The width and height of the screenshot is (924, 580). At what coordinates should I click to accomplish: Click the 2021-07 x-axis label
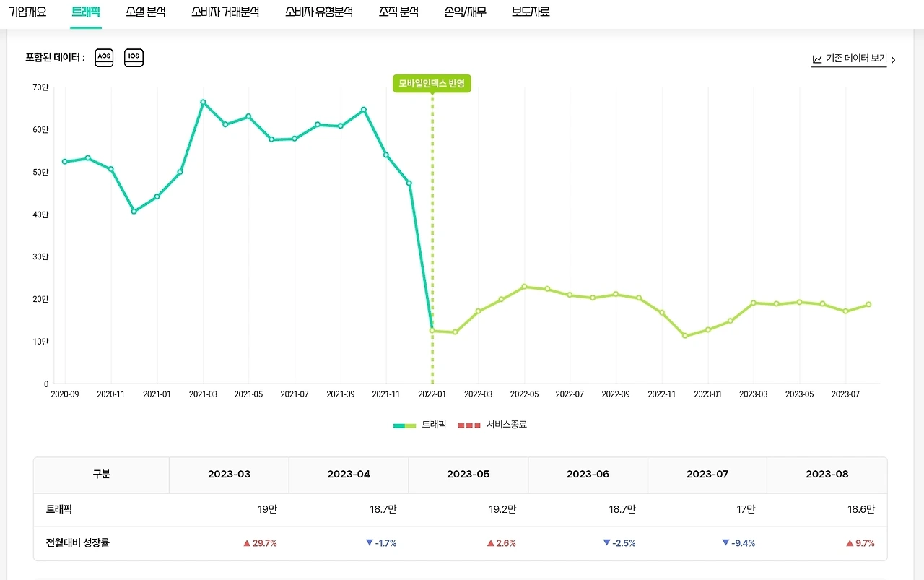point(295,394)
